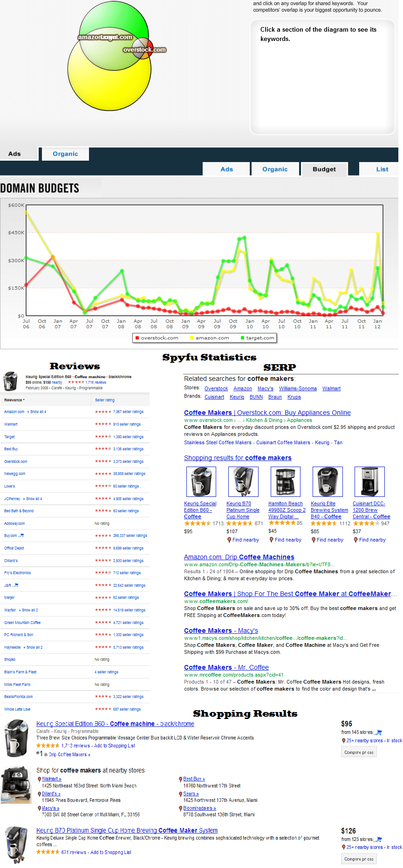Click the star rating next to 671 reviews link
Viewport: 403px width, 868px height.
[48, 852]
